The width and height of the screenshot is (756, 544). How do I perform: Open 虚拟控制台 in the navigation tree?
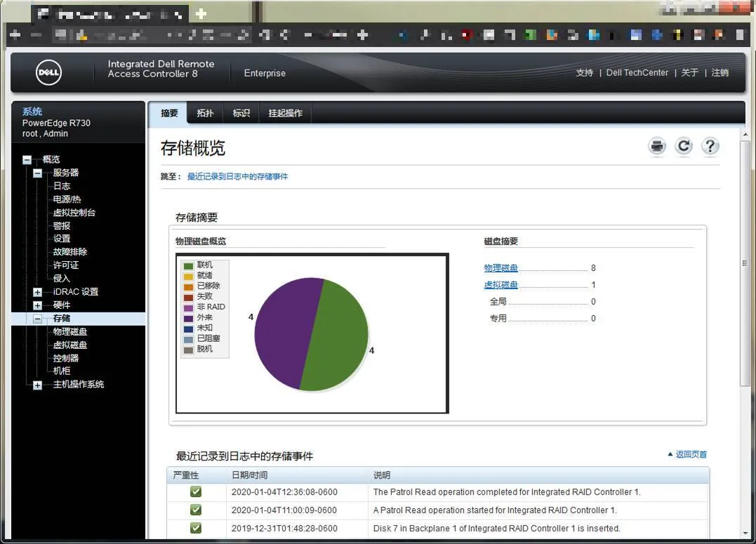click(74, 213)
